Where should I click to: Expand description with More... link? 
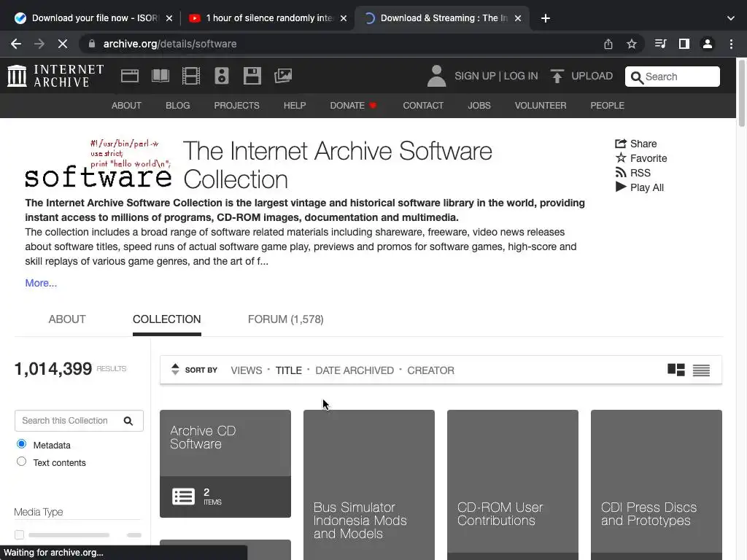point(41,283)
